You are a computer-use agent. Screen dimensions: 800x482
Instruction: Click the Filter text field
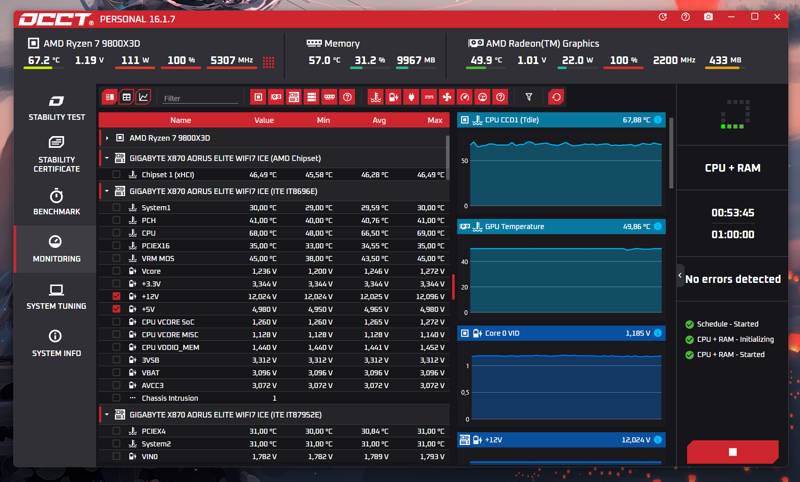click(200, 98)
